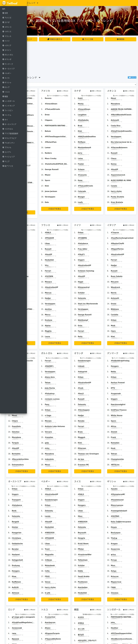Expand the トレンド dropdown in the top navbar
Viewport: 138px width, 644px height.
pyautogui.click(x=33, y=3)
